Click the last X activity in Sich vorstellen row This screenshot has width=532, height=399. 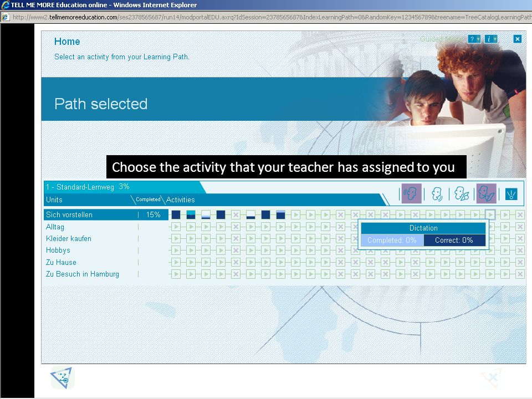click(x=520, y=214)
